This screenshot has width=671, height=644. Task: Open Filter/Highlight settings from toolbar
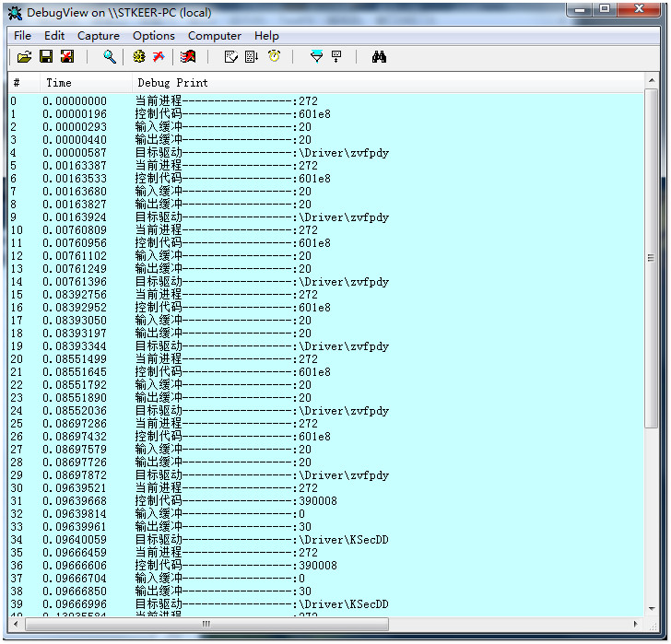pos(316,57)
